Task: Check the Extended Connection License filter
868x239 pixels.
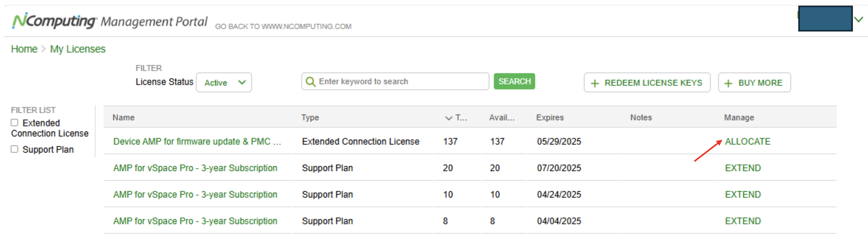Action: pyautogui.click(x=14, y=123)
